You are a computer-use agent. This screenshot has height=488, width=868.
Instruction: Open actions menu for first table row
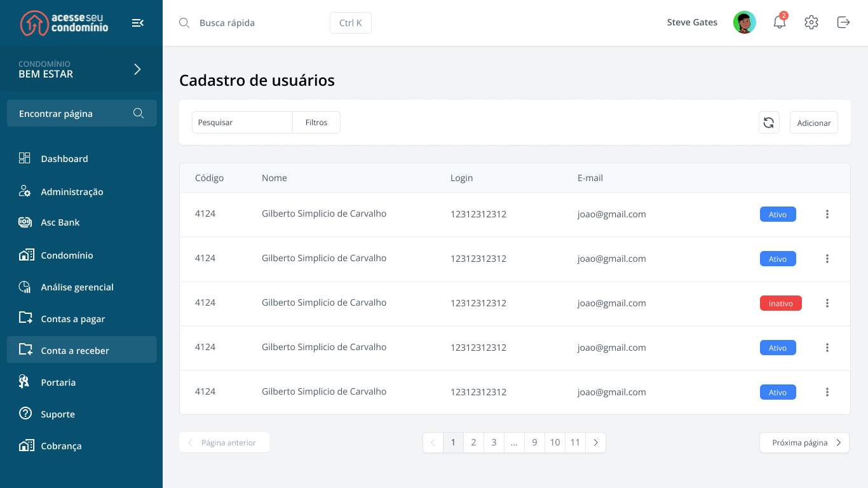827,214
